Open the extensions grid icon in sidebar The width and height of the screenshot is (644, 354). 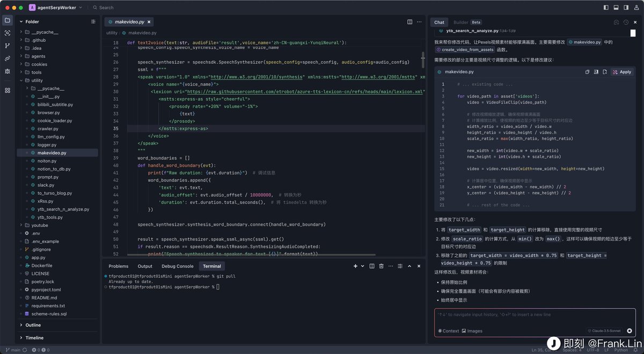tap(8, 90)
